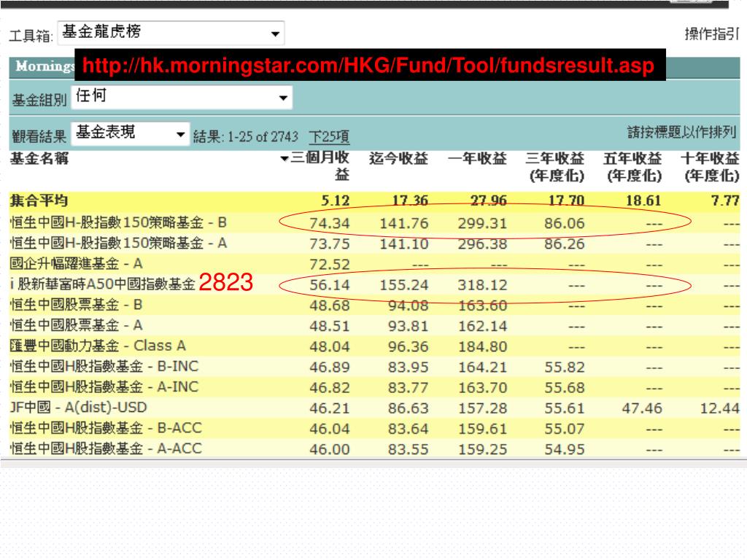Select the value 184.80
Screen dimensions: 747x560
(482, 346)
